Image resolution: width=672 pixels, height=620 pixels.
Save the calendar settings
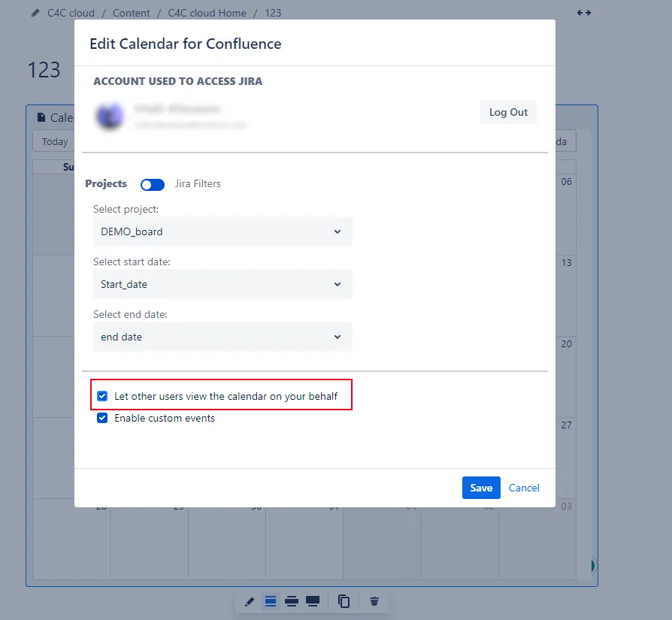pos(481,488)
